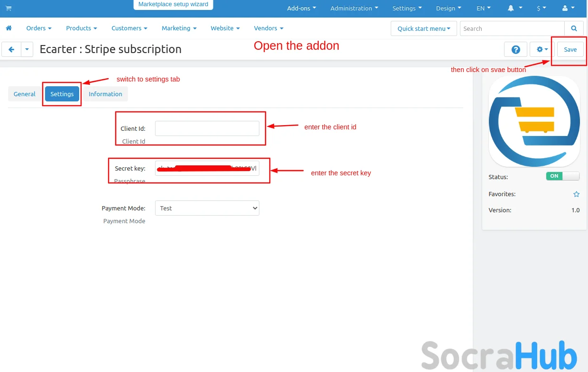Toggle the add-on Status switch off

[x=563, y=176]
